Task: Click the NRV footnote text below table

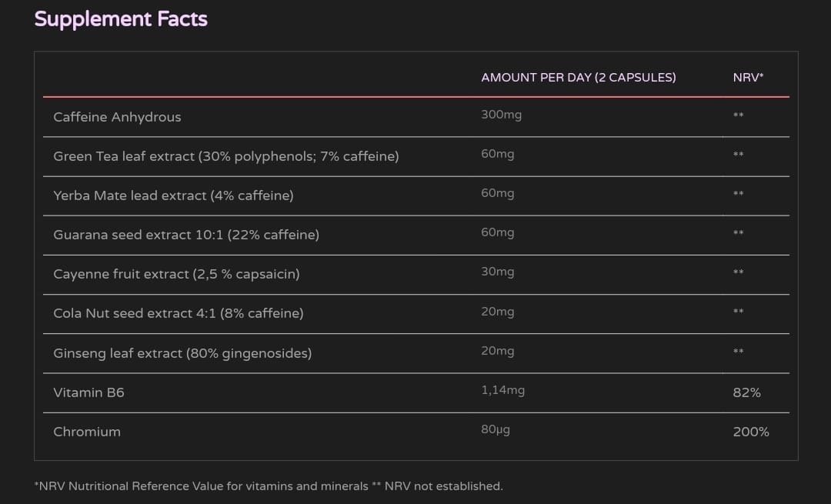Action: (x=269, y=486)
